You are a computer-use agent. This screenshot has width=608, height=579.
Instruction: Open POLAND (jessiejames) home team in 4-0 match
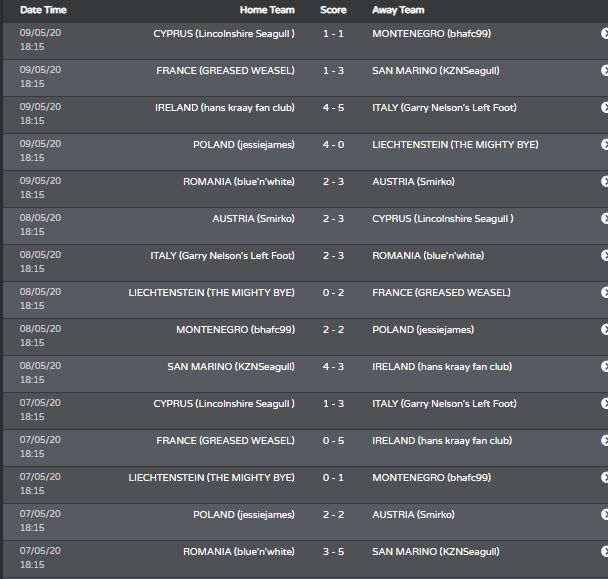coord(244,145)
